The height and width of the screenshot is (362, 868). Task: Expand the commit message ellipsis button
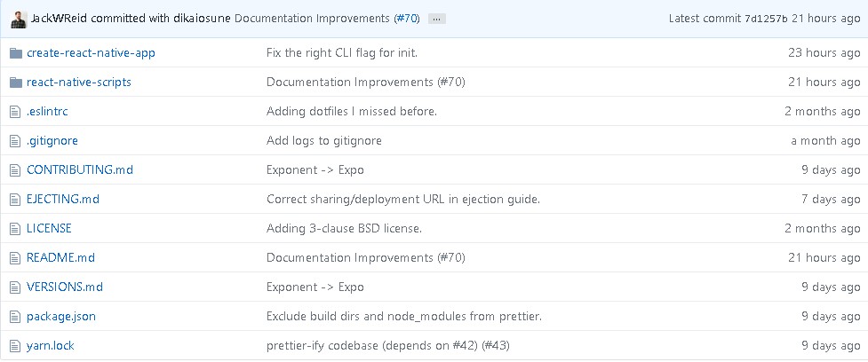click(x=436, y=19)
